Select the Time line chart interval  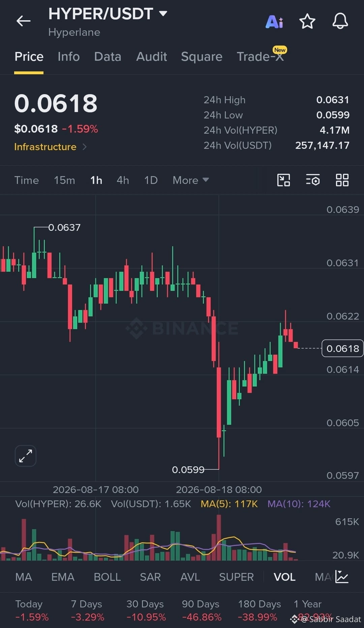(x=27, y=180)
